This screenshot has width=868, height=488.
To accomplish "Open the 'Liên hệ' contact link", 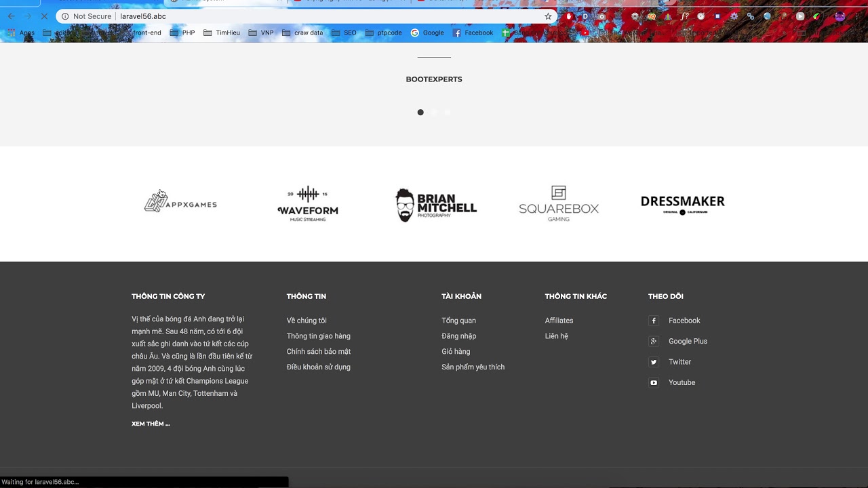I will (x=557, y=336).
